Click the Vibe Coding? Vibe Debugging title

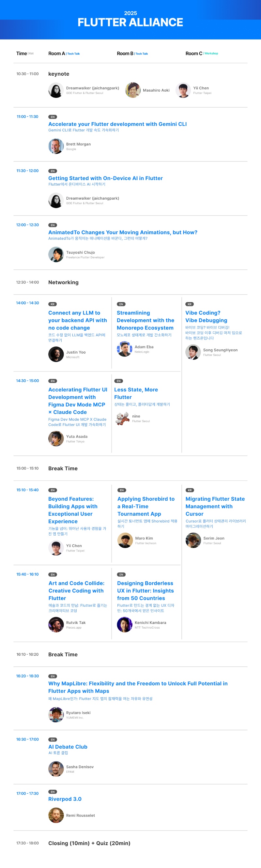(206, 316)
